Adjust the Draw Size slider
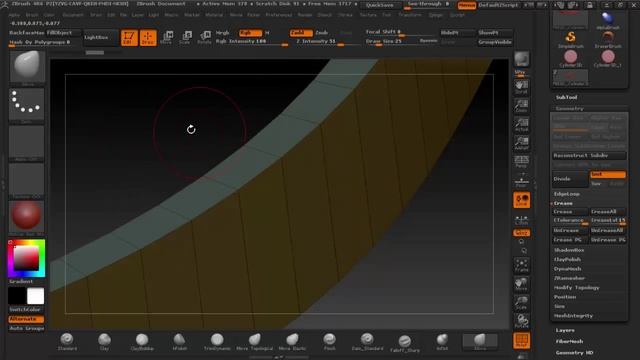The height and width of the screenshot is (360, 640). pos(389,42)
